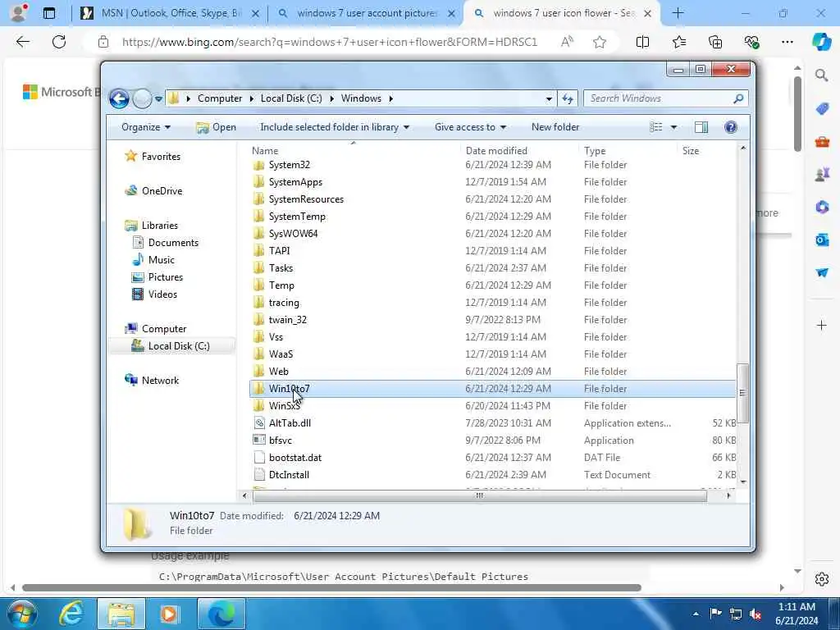Select the Tasks folder icon
Image resolution: width=840 pixels, height=630 pixels.
(258, 268)
